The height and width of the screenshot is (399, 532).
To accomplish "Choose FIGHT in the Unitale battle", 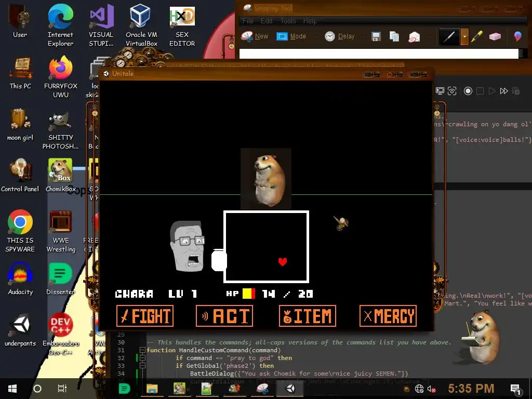I will pos(145,316).
